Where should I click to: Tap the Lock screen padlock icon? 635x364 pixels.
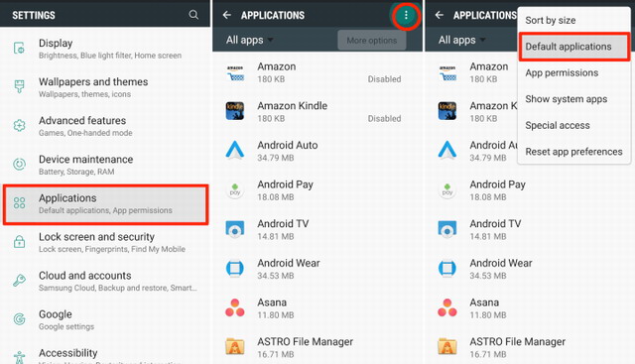point(19,241)
